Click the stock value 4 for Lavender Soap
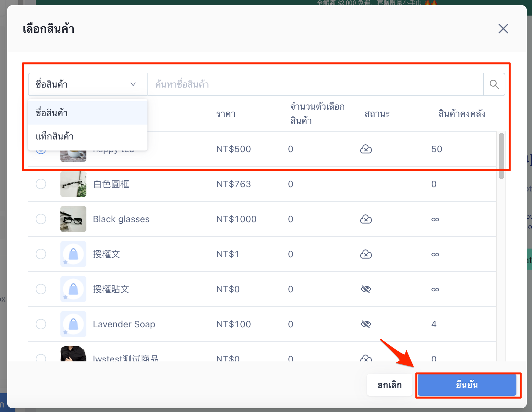532x412 pixels. (434, 324)
